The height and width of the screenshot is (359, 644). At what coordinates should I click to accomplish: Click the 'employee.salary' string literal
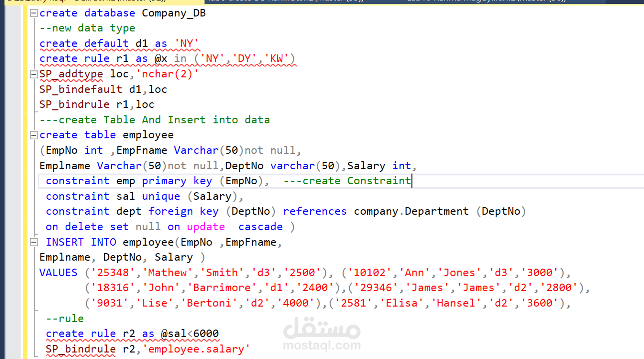coord(196,349)
